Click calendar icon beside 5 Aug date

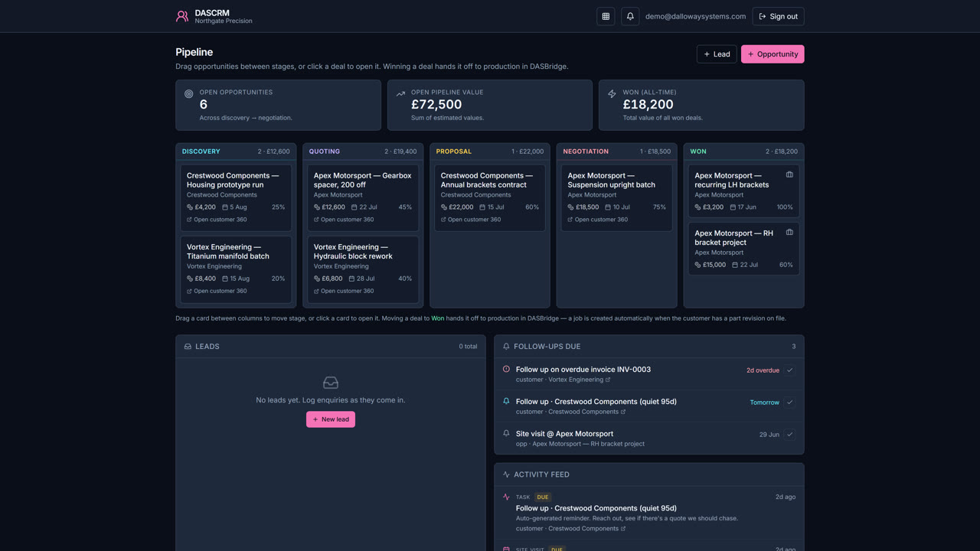tap(225, 207)
